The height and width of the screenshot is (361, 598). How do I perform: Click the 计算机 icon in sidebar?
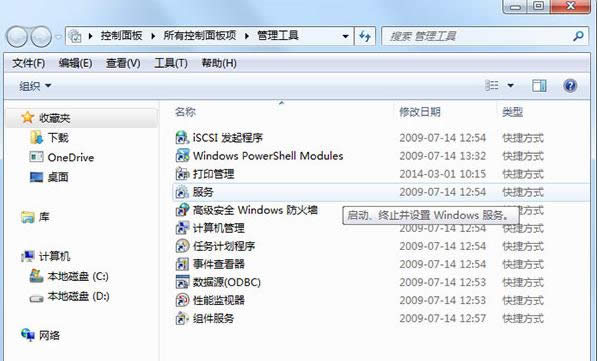27,256
